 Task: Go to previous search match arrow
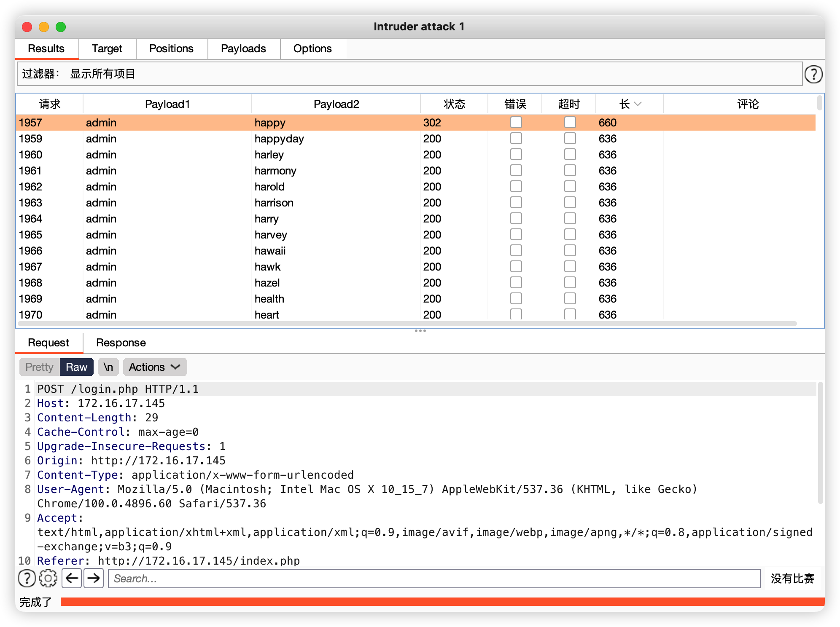tap(72, 578)
